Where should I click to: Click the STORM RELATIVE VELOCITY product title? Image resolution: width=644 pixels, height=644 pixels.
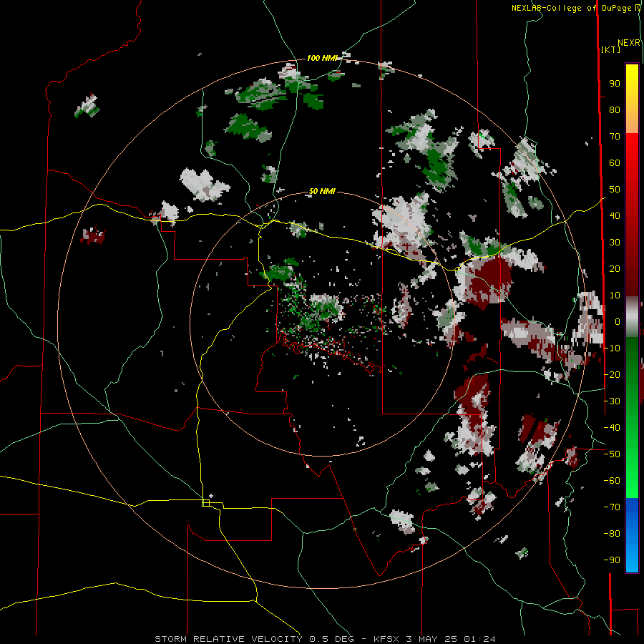228,639
